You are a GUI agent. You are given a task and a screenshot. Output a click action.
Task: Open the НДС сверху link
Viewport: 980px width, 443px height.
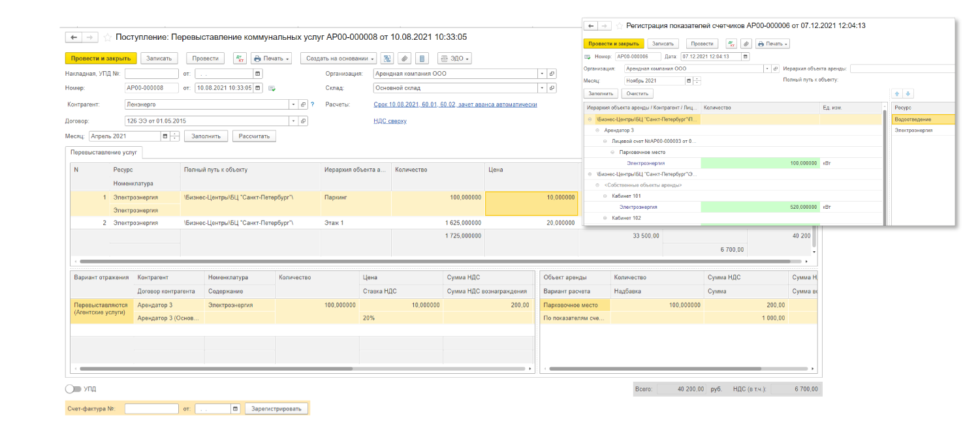[390, 121]
